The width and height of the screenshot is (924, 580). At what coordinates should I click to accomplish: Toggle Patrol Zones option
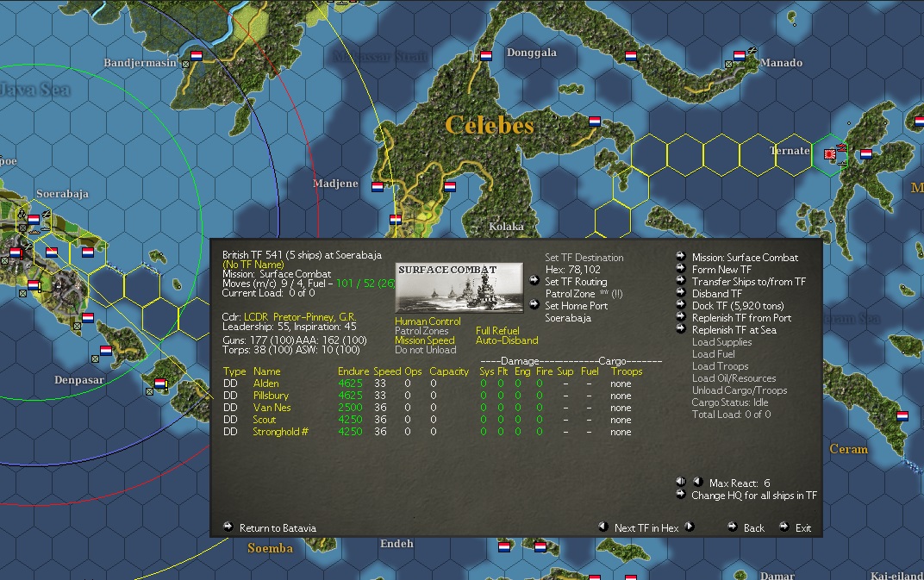click(x=421, y=331)
